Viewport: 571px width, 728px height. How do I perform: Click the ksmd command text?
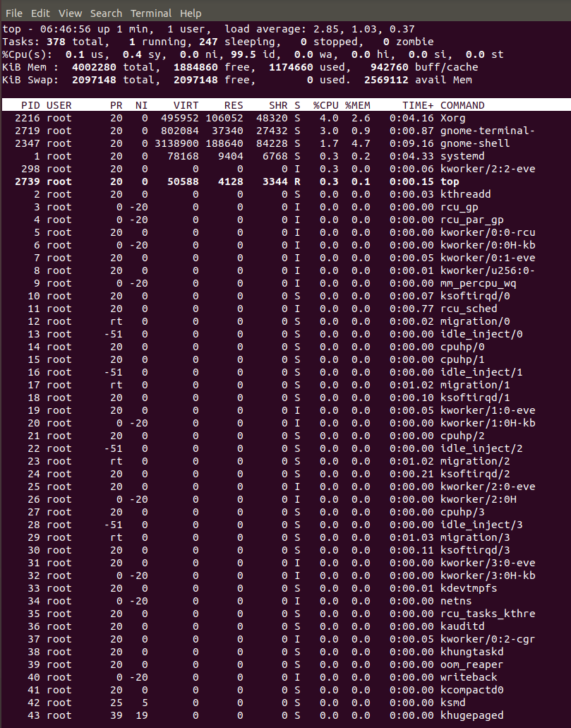(453, 703)
